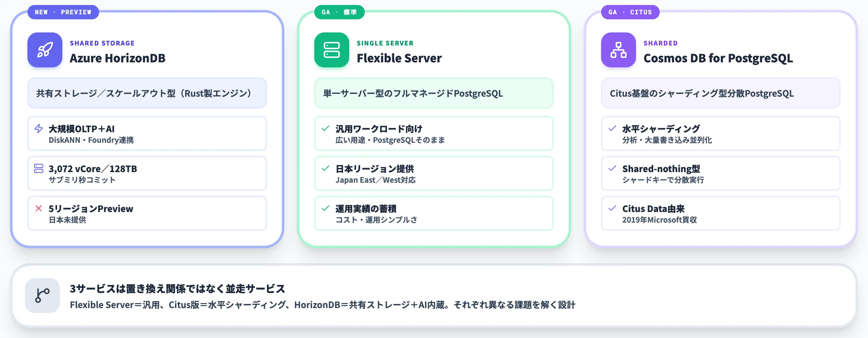The width and height of the screenshot is (868, 338).
Task: Click the checkmark beside Citus Data由来
Action: (x=612, y=208)
